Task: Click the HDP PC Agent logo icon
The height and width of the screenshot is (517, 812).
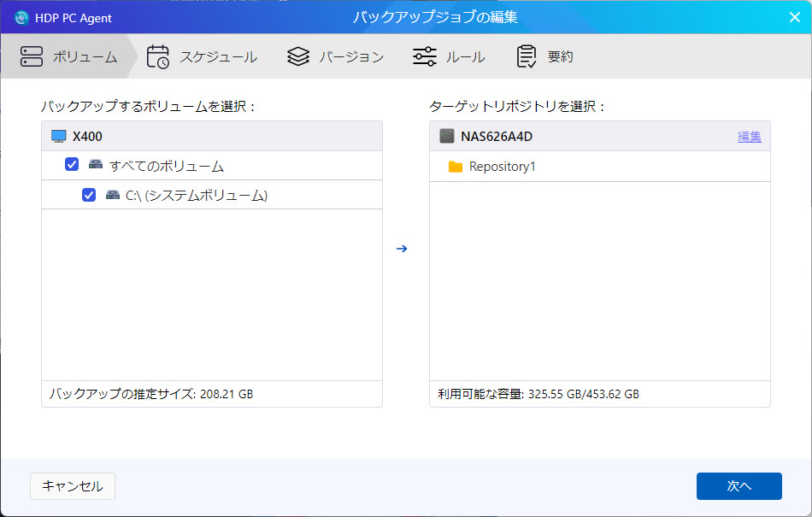Action: [21, 18]
